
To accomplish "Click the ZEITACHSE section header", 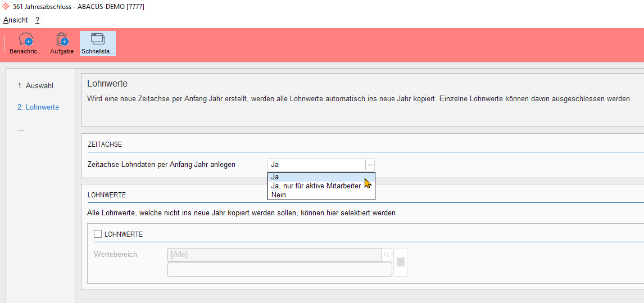I will click(105, 144).
